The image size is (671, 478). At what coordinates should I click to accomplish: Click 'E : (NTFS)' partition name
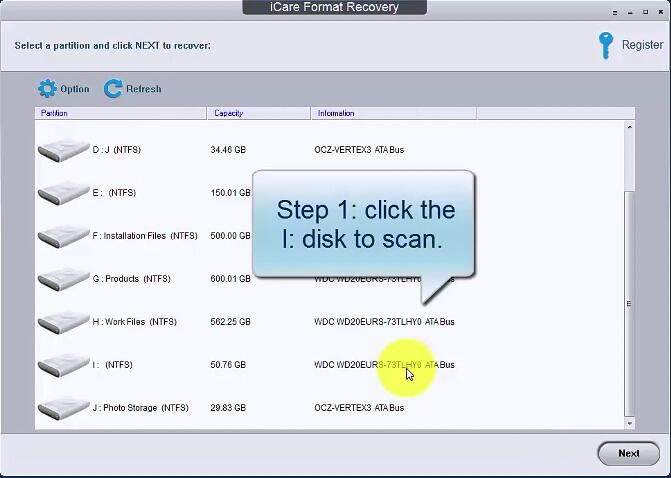coord(114,193)
